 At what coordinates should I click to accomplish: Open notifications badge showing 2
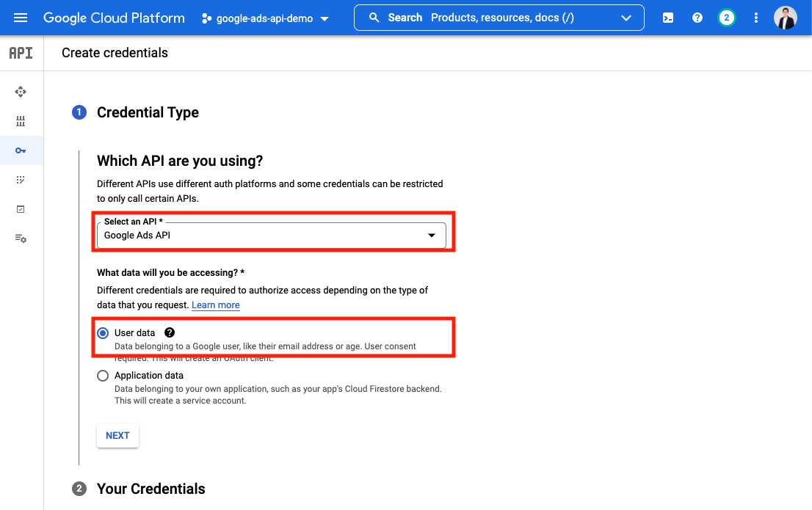click(x=727, y=18)
